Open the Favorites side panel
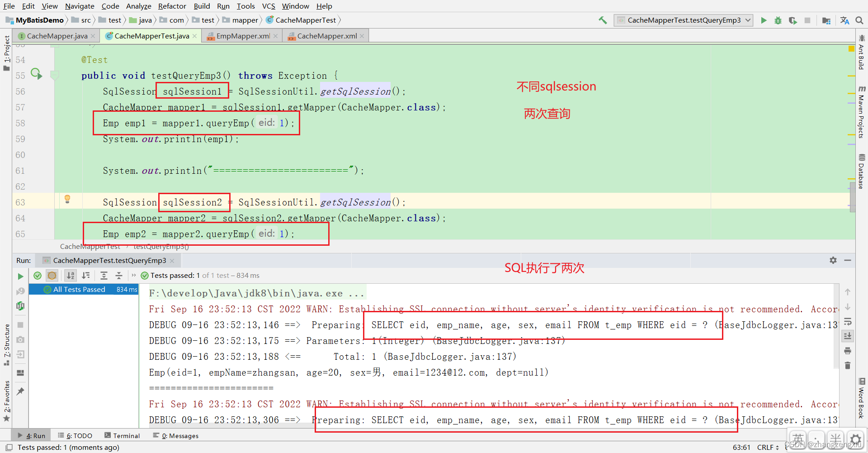This screenshot has width=868, height=453. pyautogui.click(x=6, y=401)
